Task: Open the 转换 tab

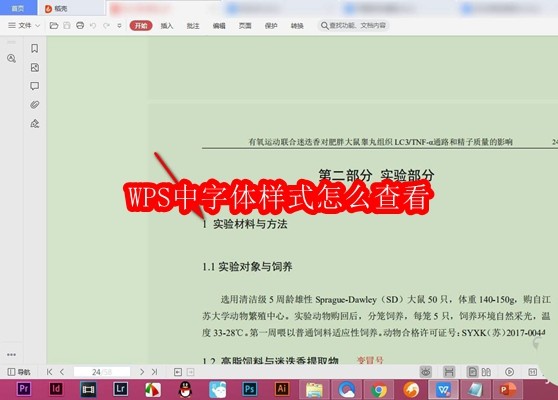Action: pos(297,26)
